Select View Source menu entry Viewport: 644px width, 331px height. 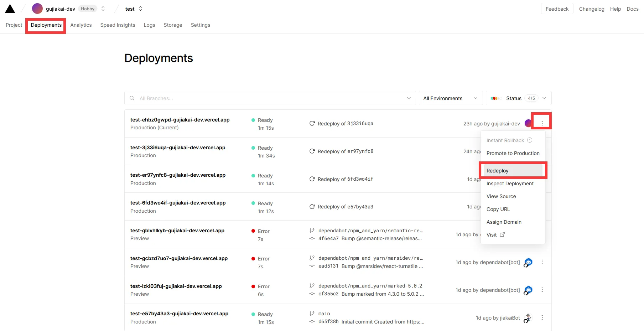(513, 196)
